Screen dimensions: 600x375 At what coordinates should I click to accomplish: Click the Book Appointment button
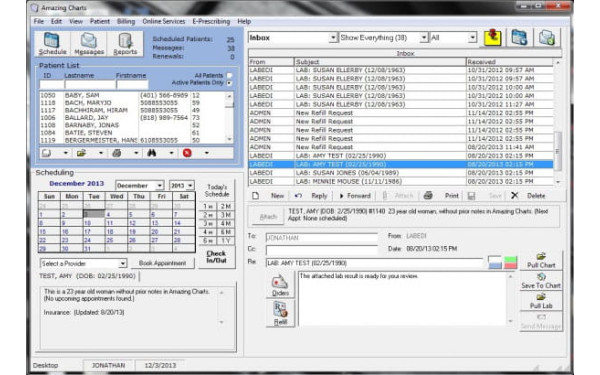162,263
